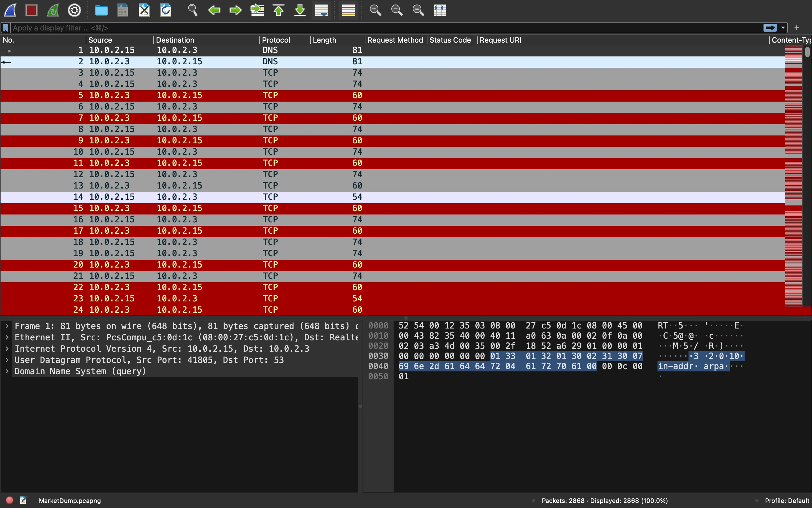Click the shark fin start capture icon
This screenshot has height=508, width=812.
tap(10, 10)
